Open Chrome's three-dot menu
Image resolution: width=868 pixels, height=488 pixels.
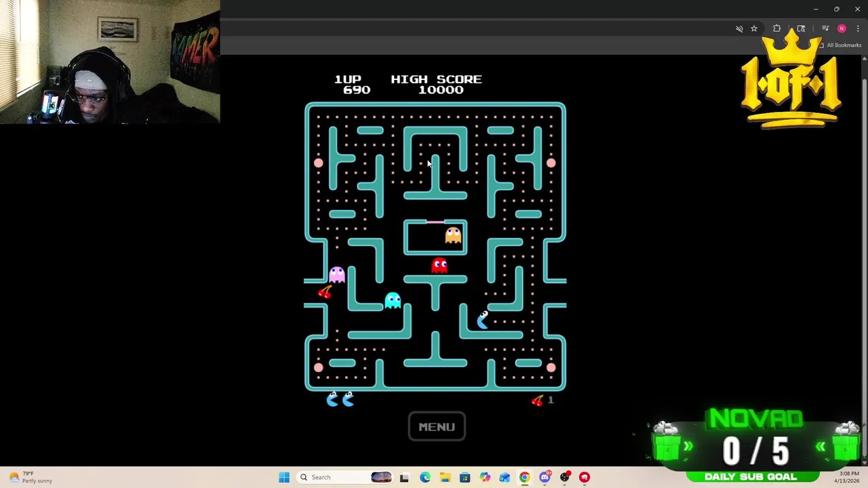(858, 28)
